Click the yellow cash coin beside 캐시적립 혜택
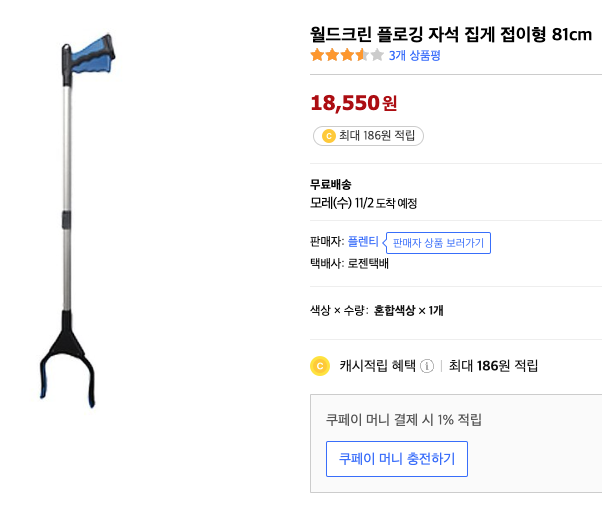This screenshot has width=602, height=509. [x=320, y=366]
